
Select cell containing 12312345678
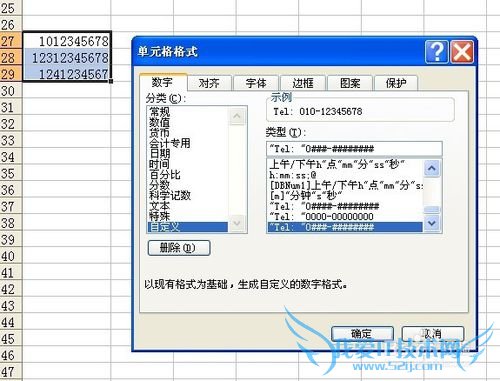pyautogui.click(x=66, y=57)
